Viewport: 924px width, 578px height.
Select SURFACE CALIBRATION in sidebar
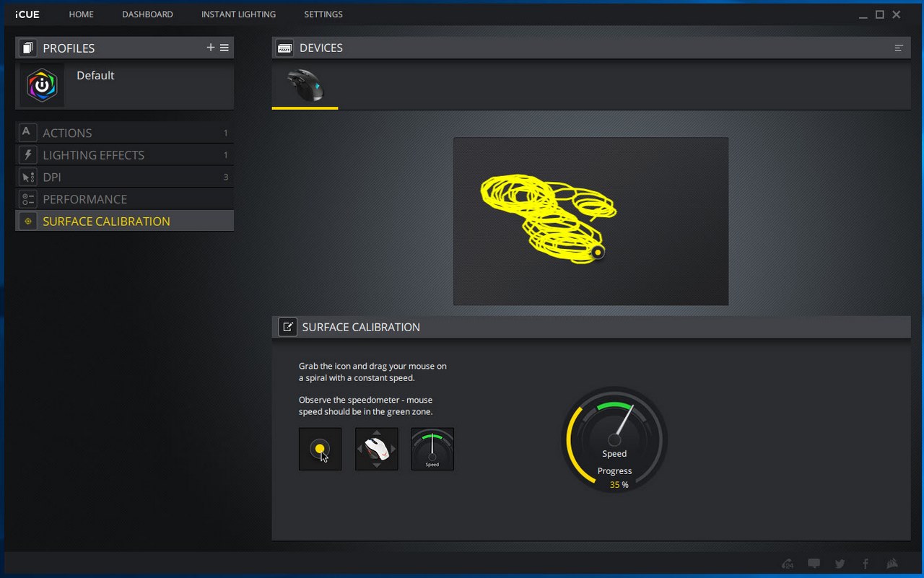[x=124, y=221]
